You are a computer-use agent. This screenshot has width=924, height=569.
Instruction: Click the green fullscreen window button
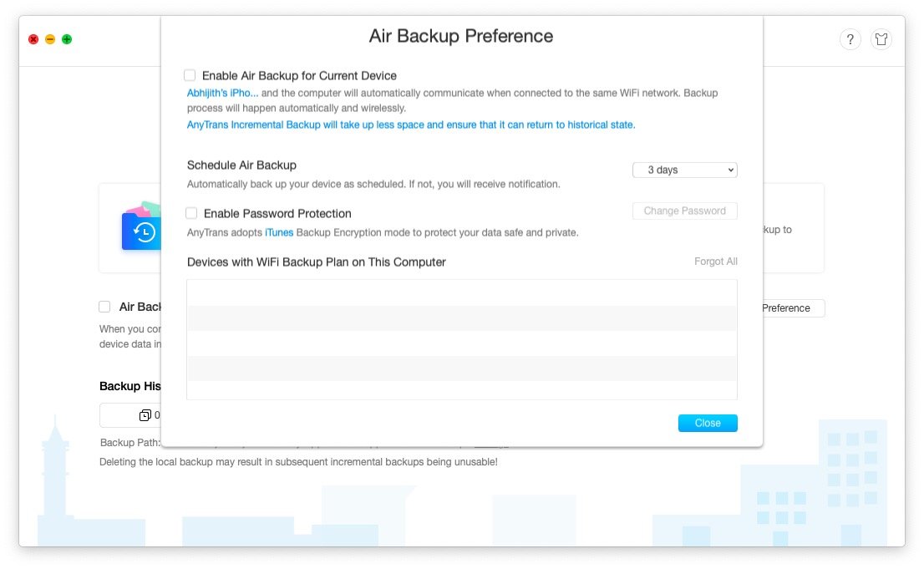tap(67, 39)
